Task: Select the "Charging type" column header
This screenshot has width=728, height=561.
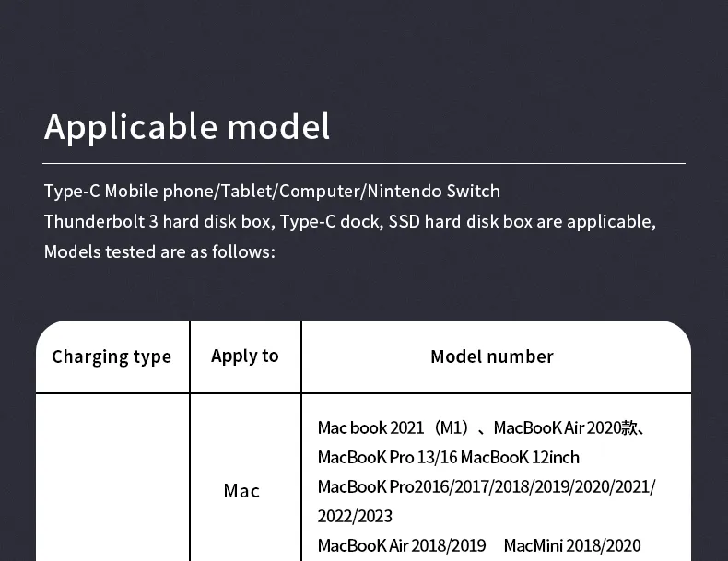Action: pyautogui.click(x=112, y=357)
